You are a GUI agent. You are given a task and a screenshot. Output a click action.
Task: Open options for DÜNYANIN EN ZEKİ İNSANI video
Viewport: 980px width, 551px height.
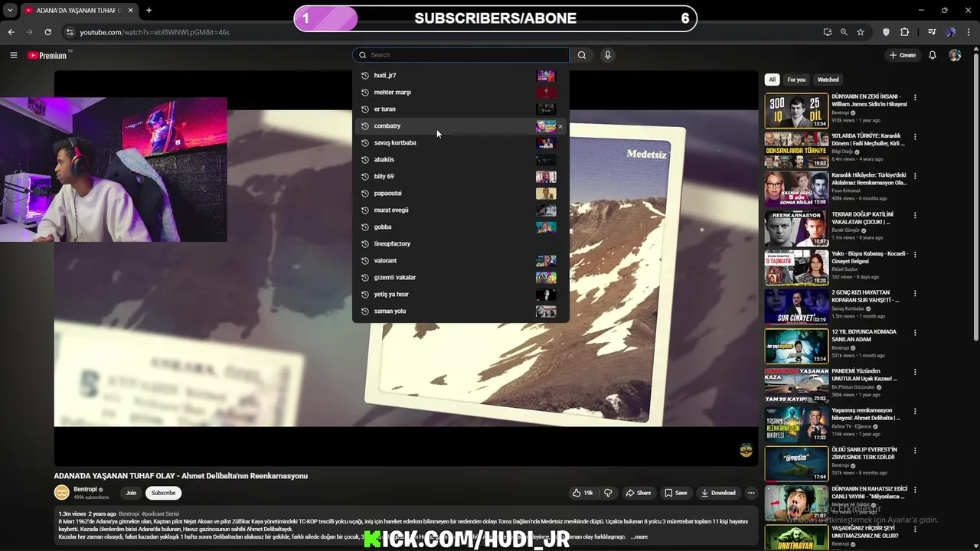(x=915, y=98)
